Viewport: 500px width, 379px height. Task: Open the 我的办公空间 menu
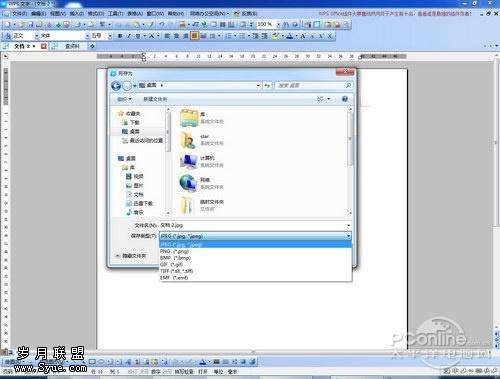click(209, 14)
